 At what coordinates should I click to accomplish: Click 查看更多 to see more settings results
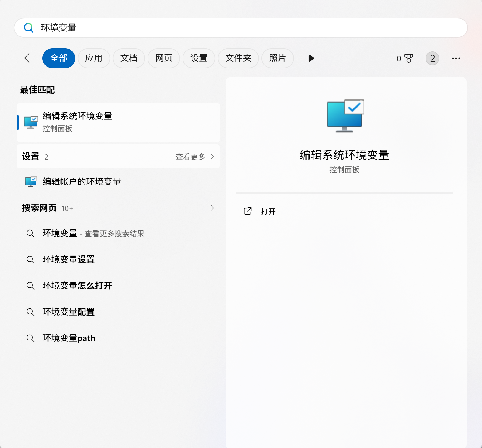click(190, 157)
